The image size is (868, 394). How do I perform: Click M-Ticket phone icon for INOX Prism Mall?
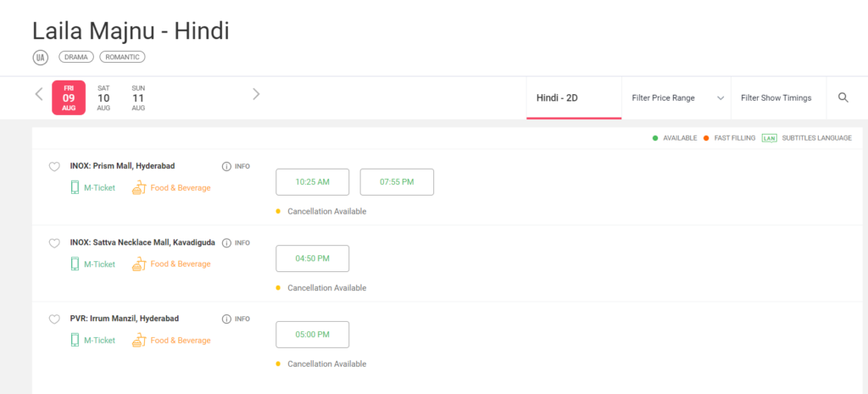tap(75, 187)
